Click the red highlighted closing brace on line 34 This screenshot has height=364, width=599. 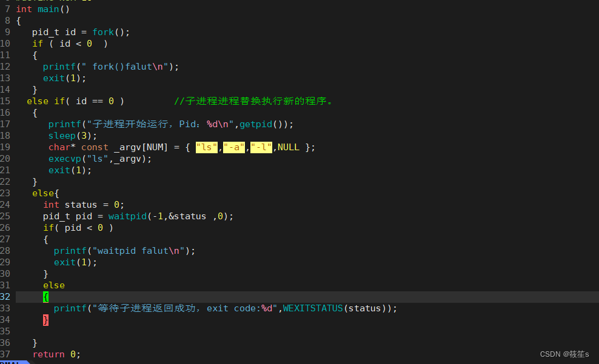46,320
